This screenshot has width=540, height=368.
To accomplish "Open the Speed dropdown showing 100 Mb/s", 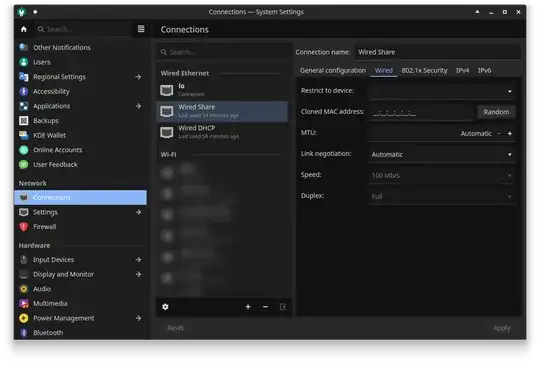I will [x=442, y=176].
